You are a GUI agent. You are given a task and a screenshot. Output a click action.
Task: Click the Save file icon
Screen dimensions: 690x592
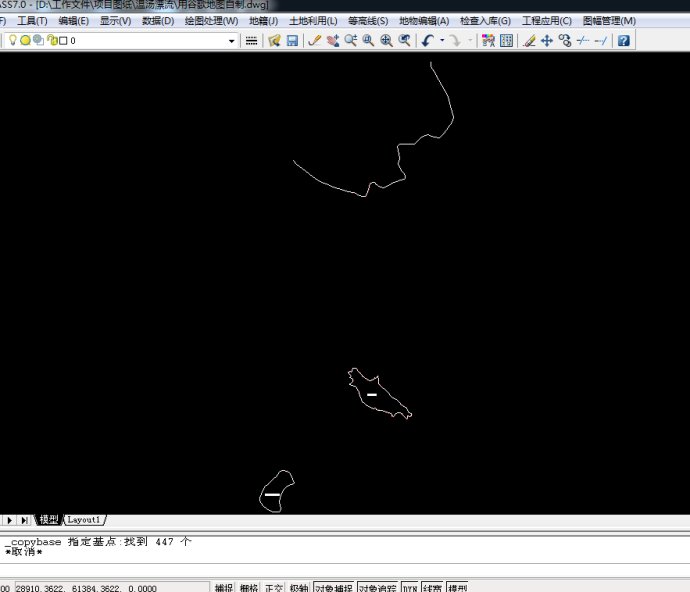click(x=292, y=41)
